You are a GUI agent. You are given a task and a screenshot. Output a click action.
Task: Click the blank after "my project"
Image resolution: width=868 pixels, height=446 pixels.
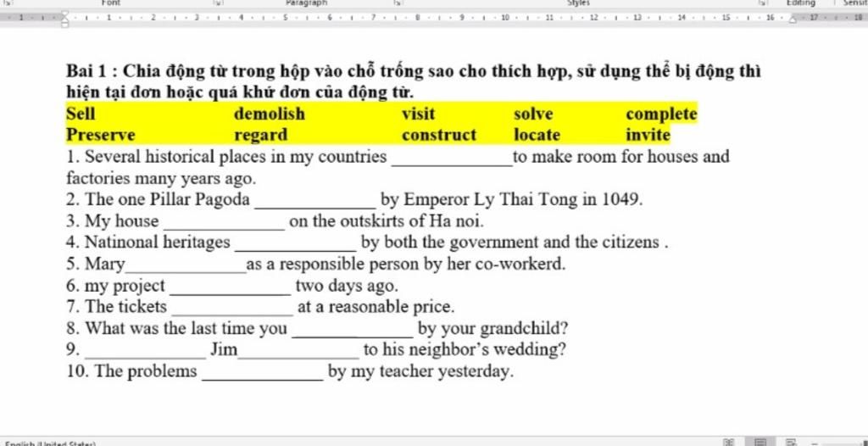(231, 288)
